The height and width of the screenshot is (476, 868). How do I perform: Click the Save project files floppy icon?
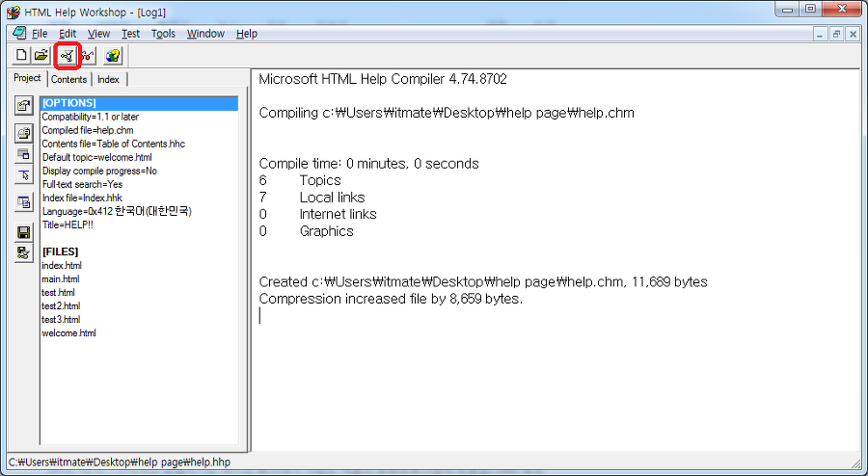tap(23, 232)
